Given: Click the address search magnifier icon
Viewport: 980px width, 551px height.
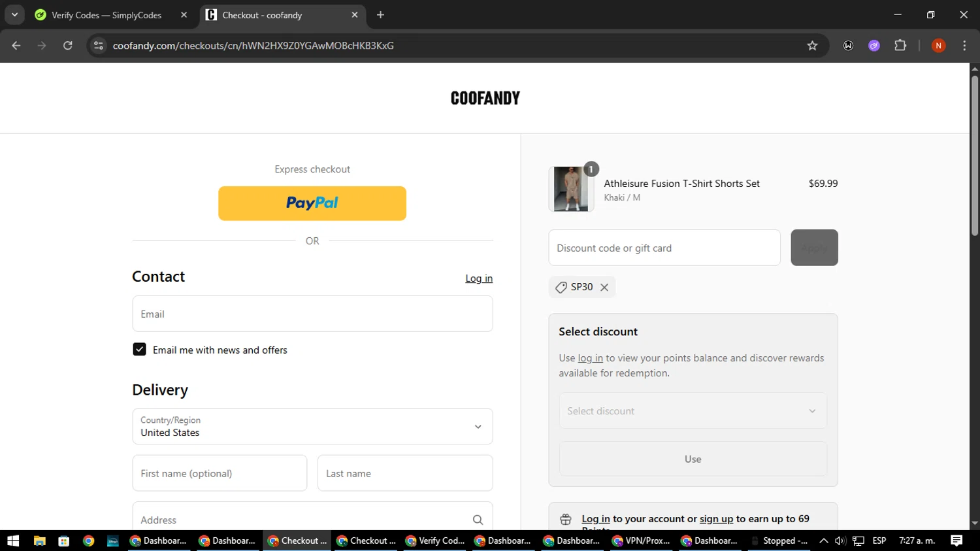Looking at the screenshot, I should click(478, 520).
